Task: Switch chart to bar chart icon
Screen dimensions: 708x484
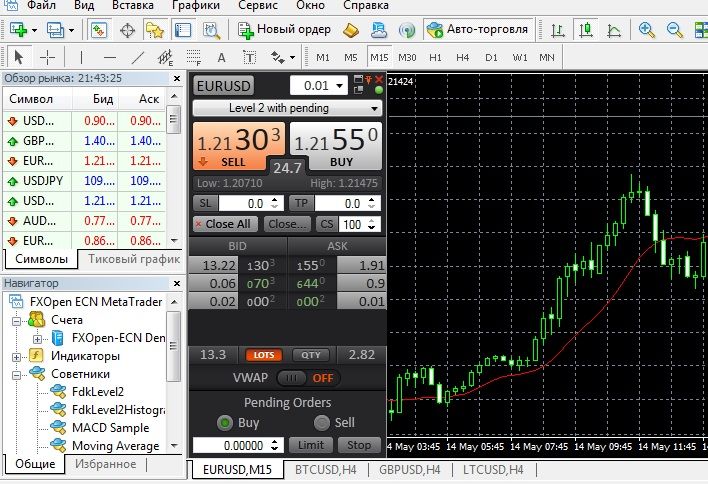Action: click(x=558, y=30)
